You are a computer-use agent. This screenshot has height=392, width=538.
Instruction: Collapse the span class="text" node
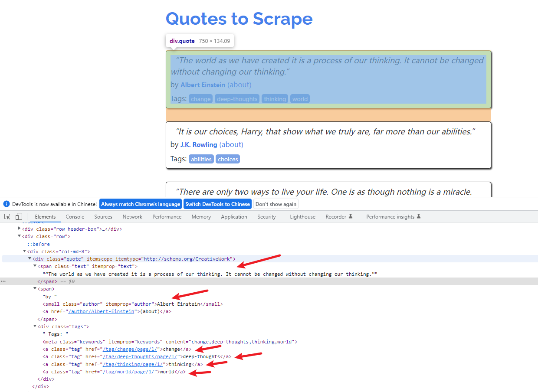[35, 266]
